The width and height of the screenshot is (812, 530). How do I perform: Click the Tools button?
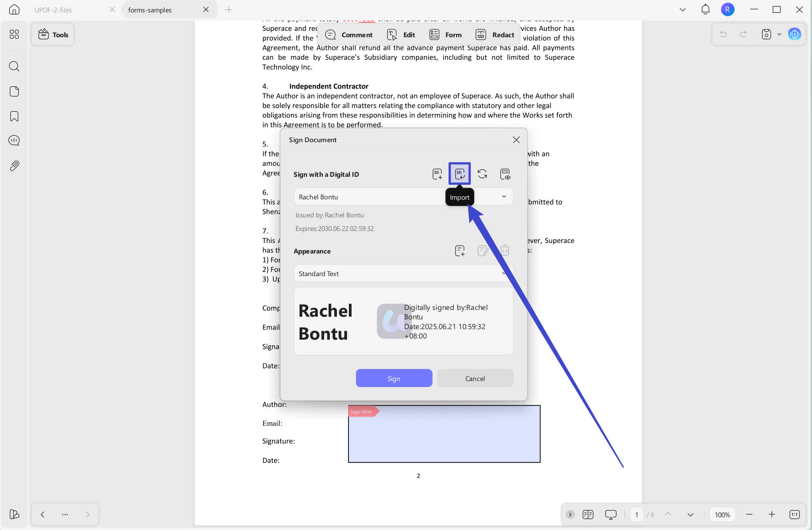(x=53, y=35)
